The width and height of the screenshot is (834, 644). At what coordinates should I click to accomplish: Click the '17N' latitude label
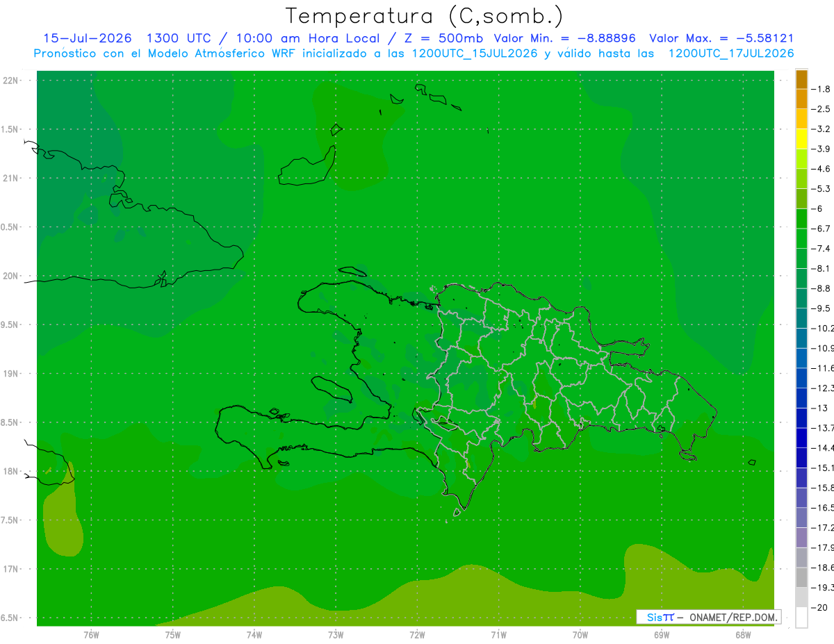click(x=11, y=569)
